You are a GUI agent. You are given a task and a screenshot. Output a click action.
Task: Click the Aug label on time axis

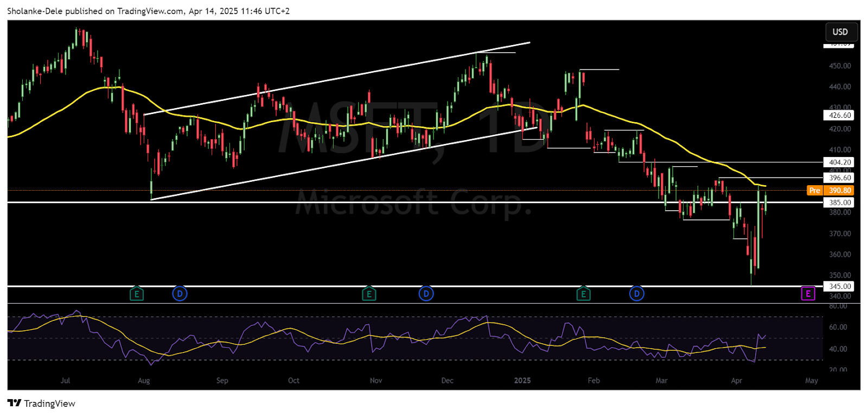point(144,381)
